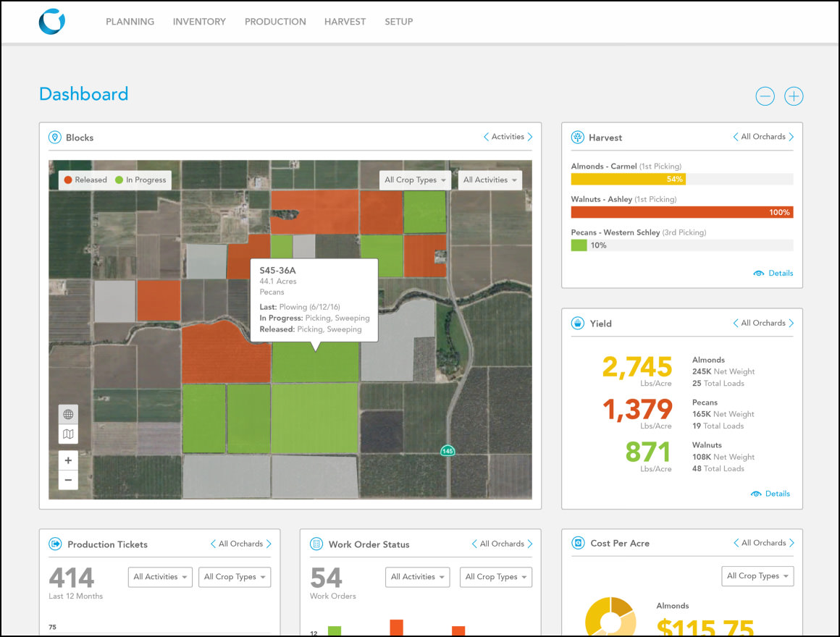Open All Activities dropdown on map
This screenshot has width=840, height=637.
tap(490, 180)
